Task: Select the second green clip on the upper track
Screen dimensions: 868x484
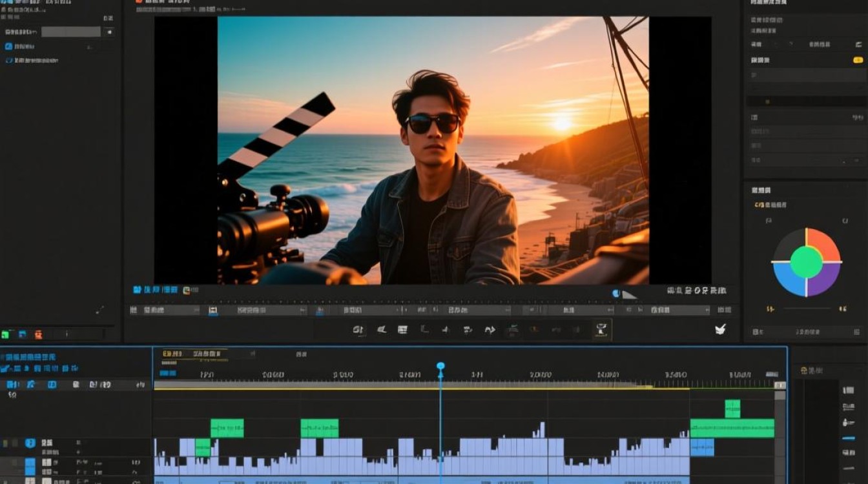Action: (320, 428)
